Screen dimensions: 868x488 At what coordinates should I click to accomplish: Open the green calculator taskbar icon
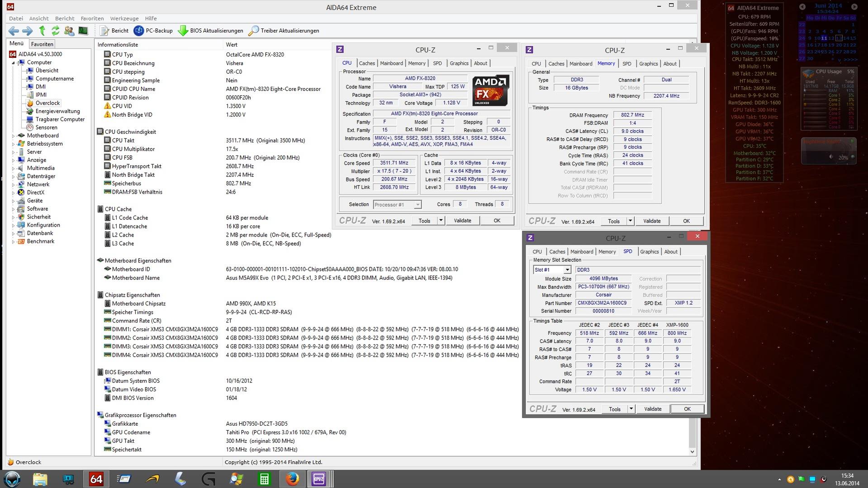264,479
